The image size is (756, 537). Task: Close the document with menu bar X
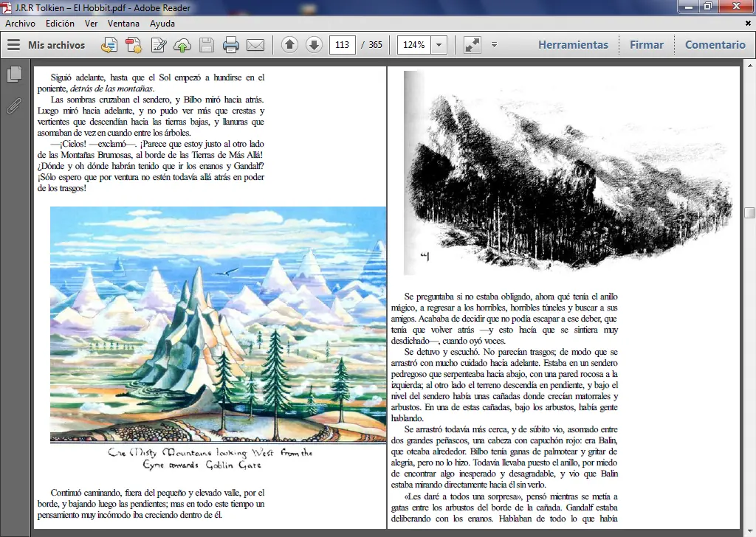(x=749, y=23)
